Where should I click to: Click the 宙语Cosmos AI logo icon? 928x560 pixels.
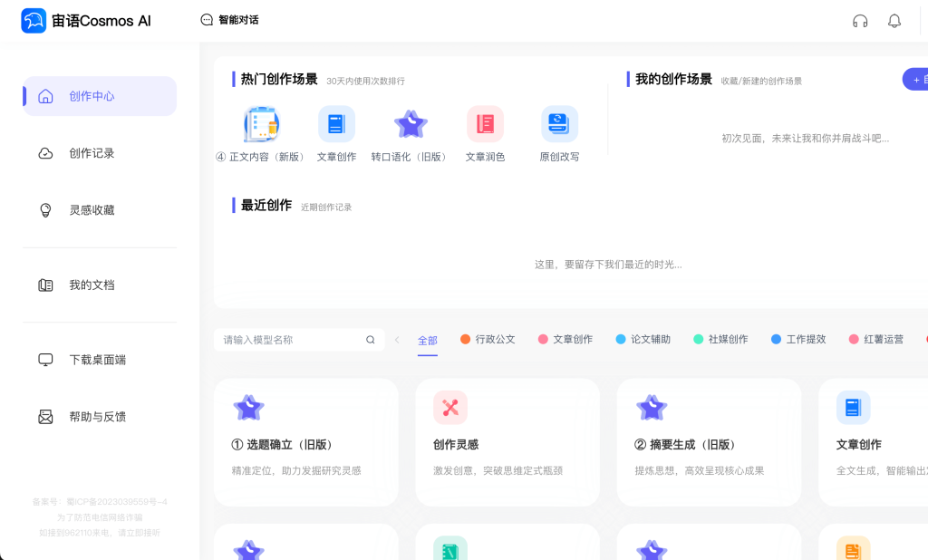(x=34, y=21)
